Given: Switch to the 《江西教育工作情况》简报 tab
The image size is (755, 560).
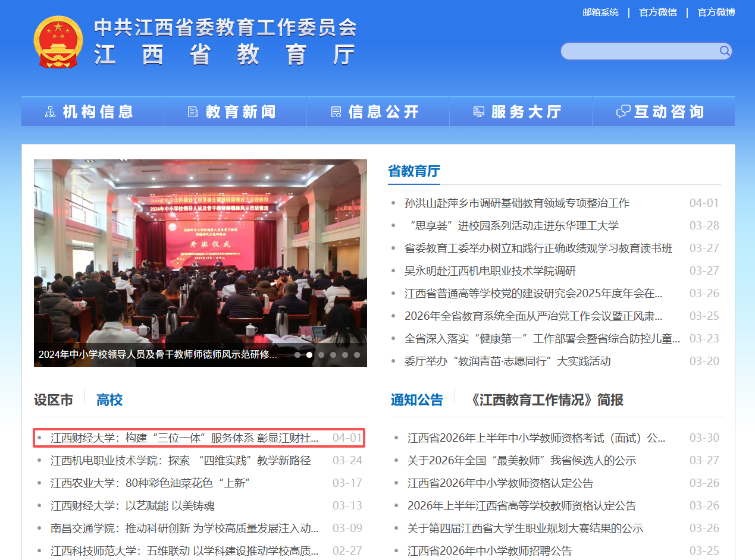Looking at the screenshot, I should click(546, 400).
